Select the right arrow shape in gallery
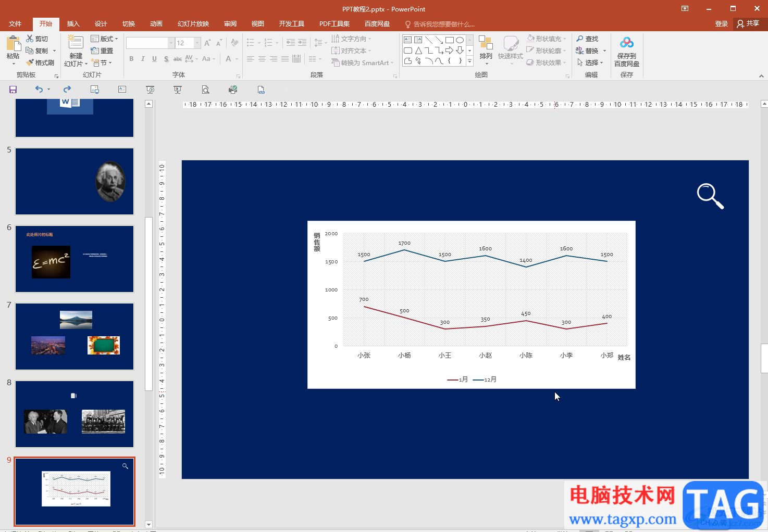768x532 pixels. click(x=449, y=50)
